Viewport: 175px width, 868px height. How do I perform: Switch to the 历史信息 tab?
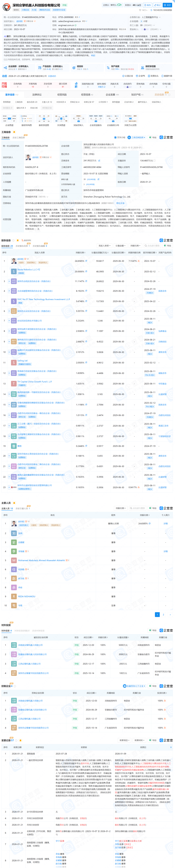[x=161, y=95]
